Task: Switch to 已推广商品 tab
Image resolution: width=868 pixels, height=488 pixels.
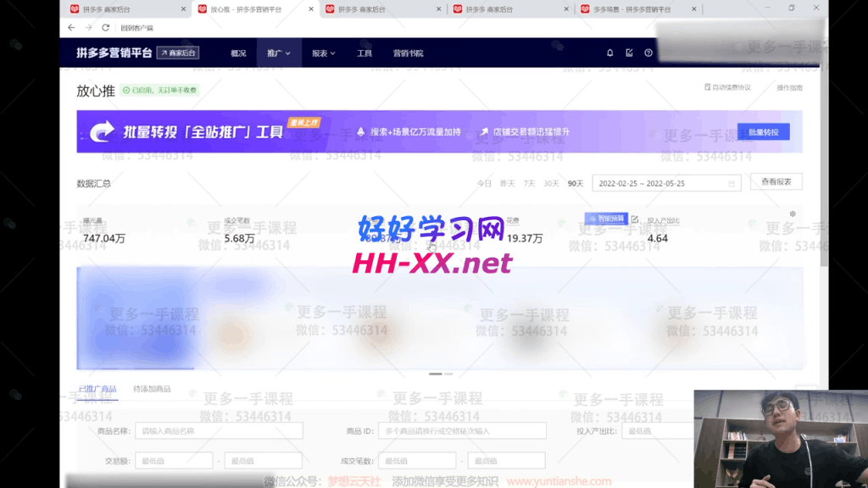Action: coord(97,389)
